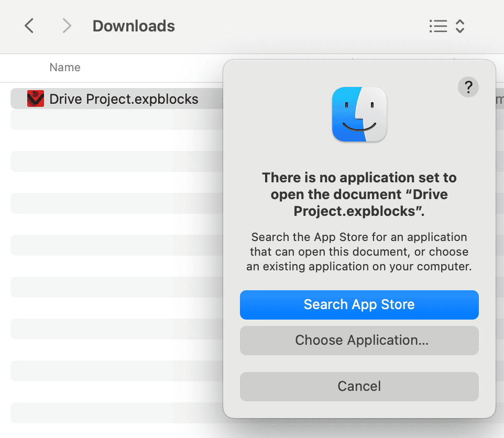
Task: Click the dialog heading about no application set
Action: [x=359, y=194]
